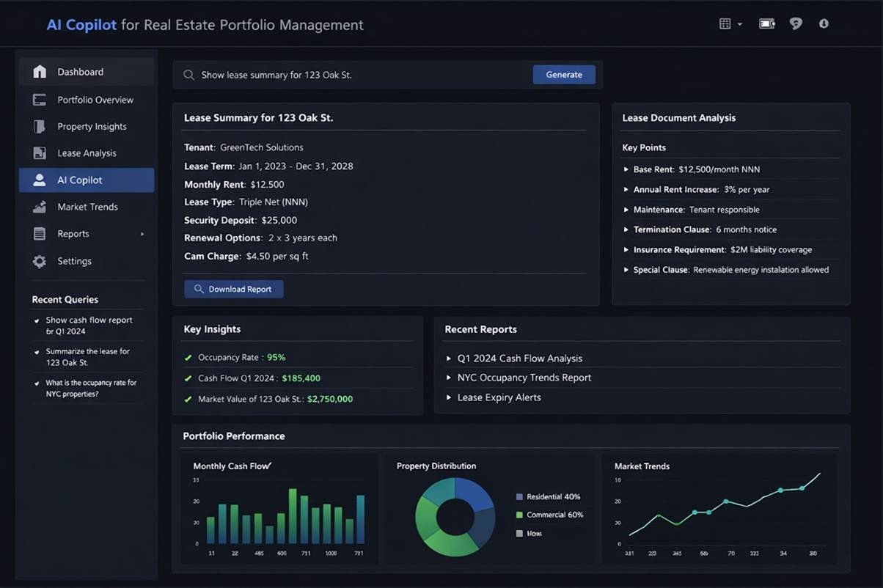This screenshot has height=588, width=883.
Task: Select 'Summarize the lease for 123 Oak St.' query
Action: pos(87,357)
